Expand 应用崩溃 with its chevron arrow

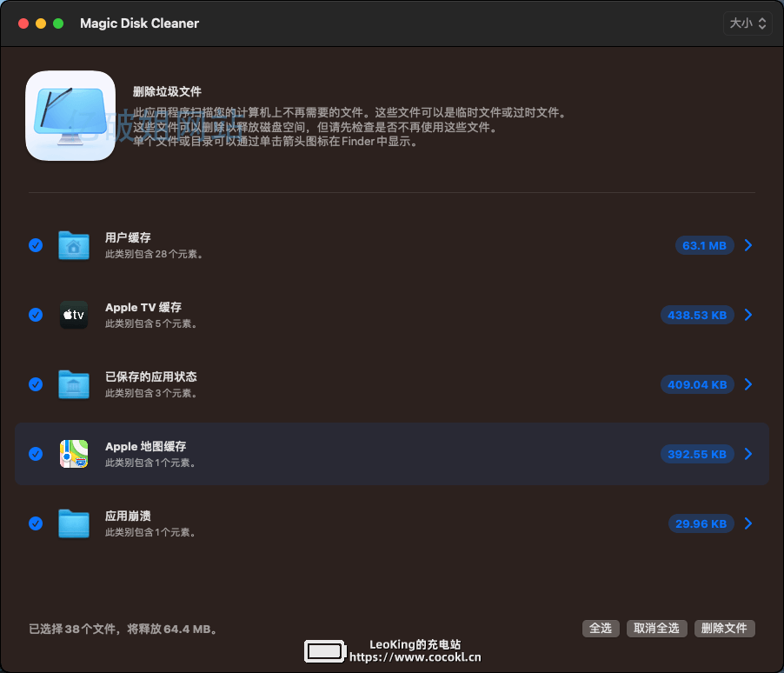point(748,523)
